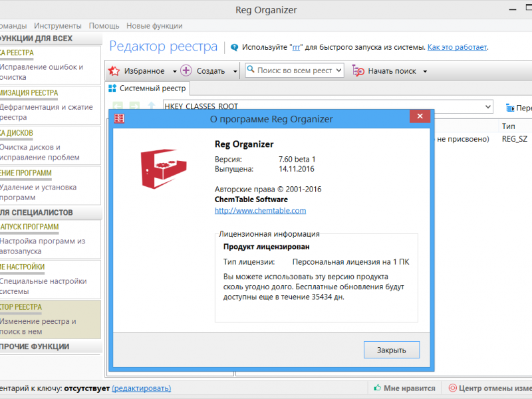This screenshot has width=532, height=399.
Task: Open the Помощь menu
Action: [x=104, y=26]
